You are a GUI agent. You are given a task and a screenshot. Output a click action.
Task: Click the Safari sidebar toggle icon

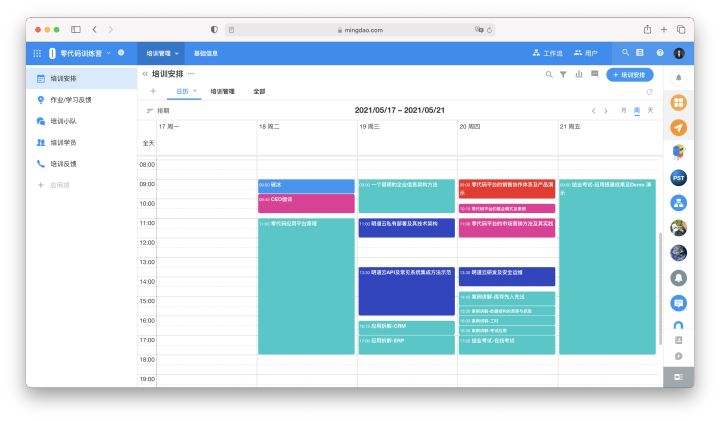click(x=76, y=29)
